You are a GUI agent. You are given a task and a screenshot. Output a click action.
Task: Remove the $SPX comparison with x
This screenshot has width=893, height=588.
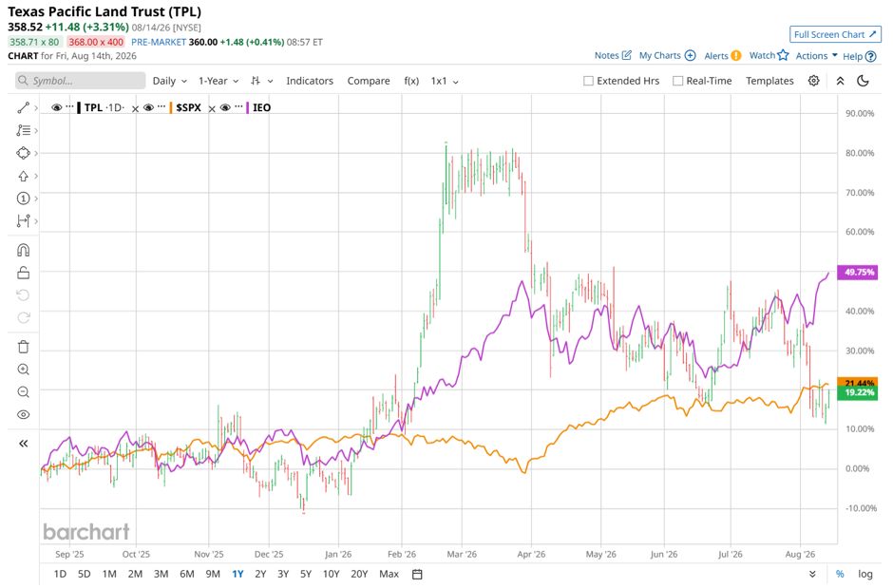tap(212, 108)
